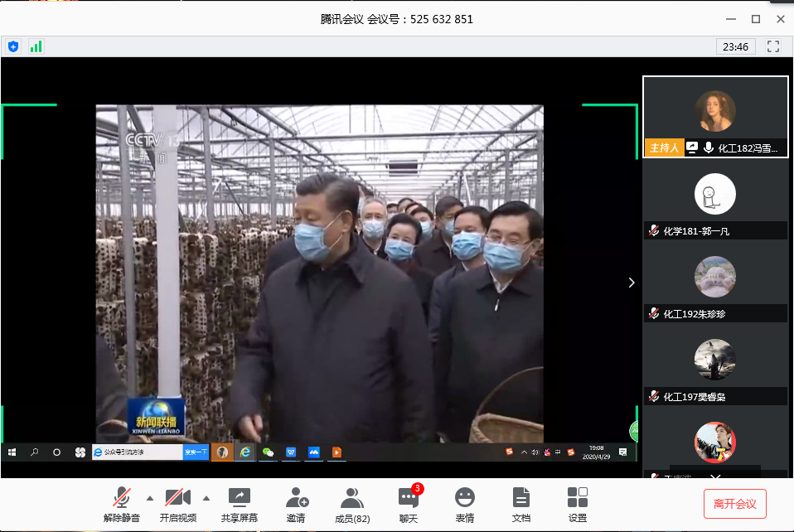Minimize the Tencent Meeting window
The image size is (794, 532).
tap(731, 19)
